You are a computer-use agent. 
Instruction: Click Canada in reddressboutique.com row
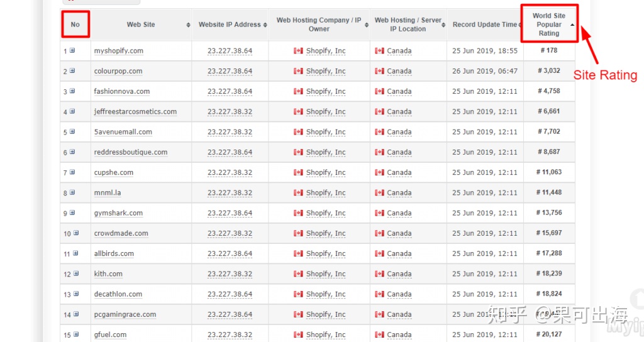pyautogui.click(x=399, y=152)
